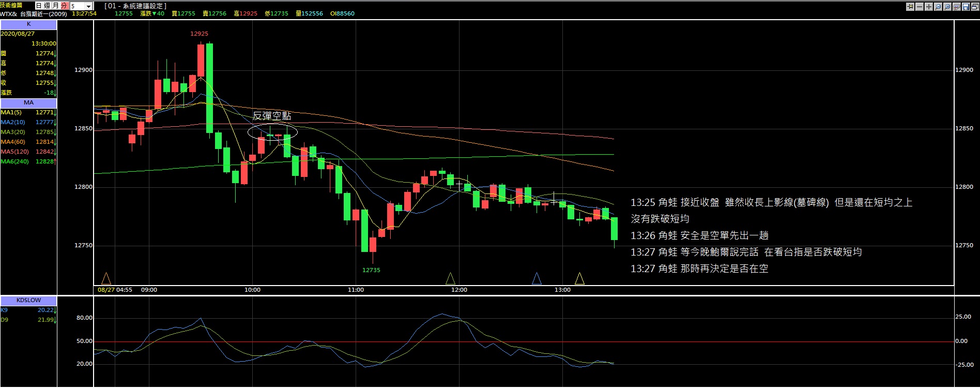980x388 pixels.
Task: Zoom in with the magnifier-plus icon
Action: (947, 7)
